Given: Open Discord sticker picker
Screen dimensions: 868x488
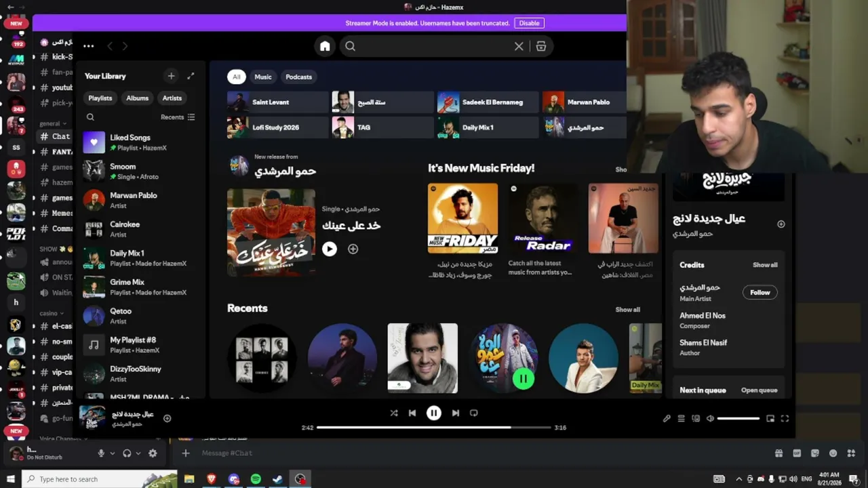Looking at the screenshot, I should tap(814, 453).
